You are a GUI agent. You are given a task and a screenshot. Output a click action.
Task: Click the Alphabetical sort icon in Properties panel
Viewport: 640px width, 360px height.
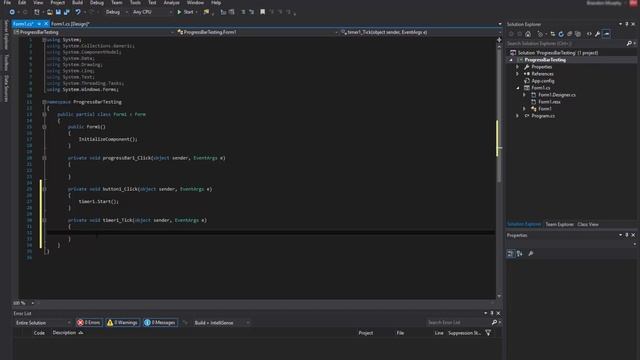coord(520,253)
